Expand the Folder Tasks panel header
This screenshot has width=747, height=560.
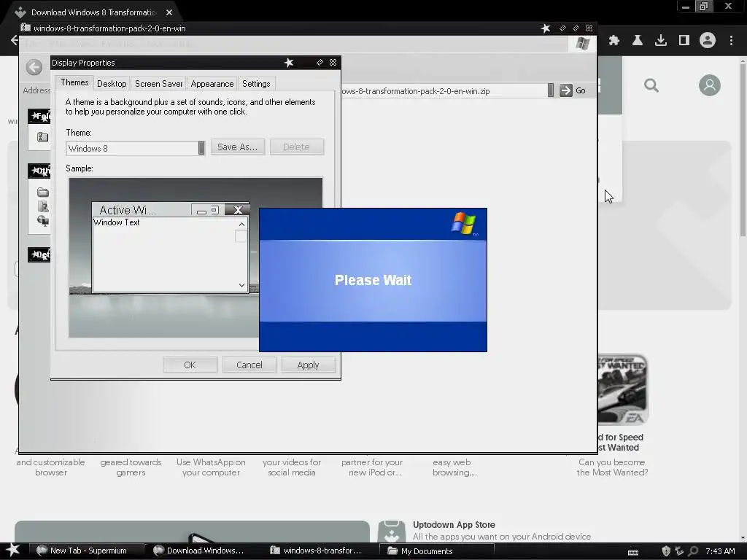point(39,116)
